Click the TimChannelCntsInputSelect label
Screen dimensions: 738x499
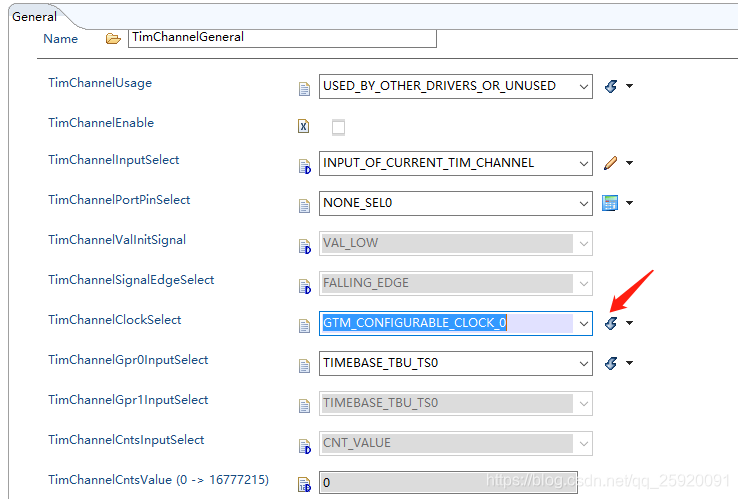pyautogui.click(x=126, y=440)
